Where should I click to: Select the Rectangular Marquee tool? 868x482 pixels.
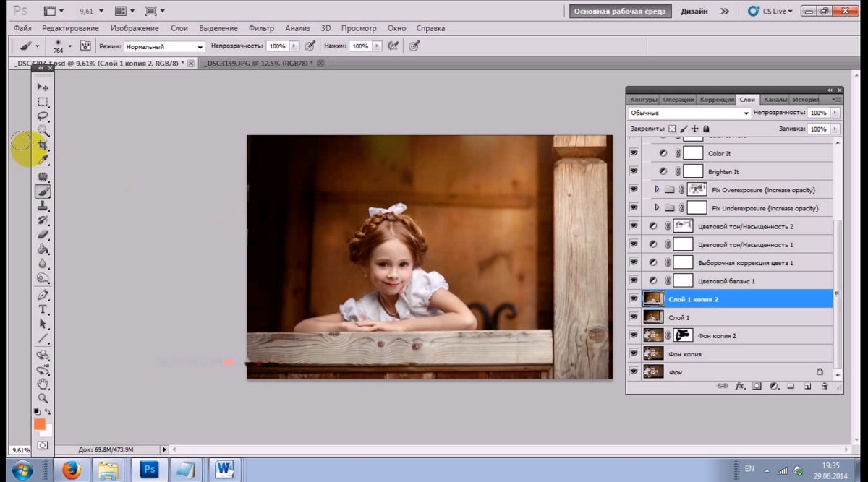[43, 102]
